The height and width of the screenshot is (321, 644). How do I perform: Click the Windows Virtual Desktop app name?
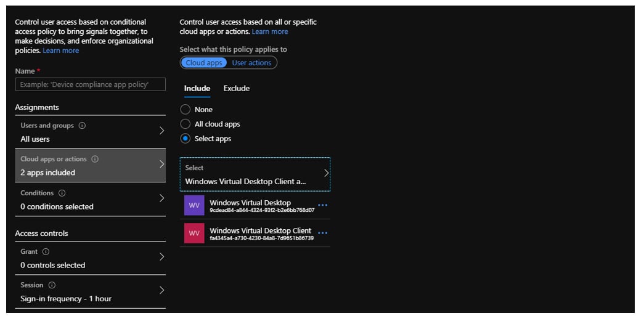pyautogui.click(x=250, y=203)
